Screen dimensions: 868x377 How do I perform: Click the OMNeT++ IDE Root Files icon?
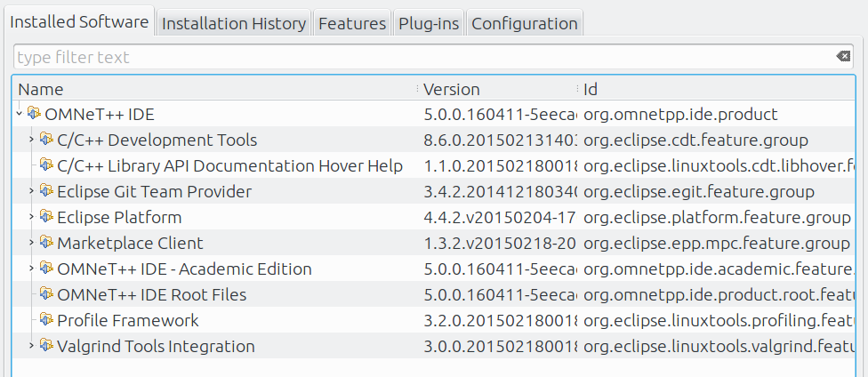(x=46, y=294)
